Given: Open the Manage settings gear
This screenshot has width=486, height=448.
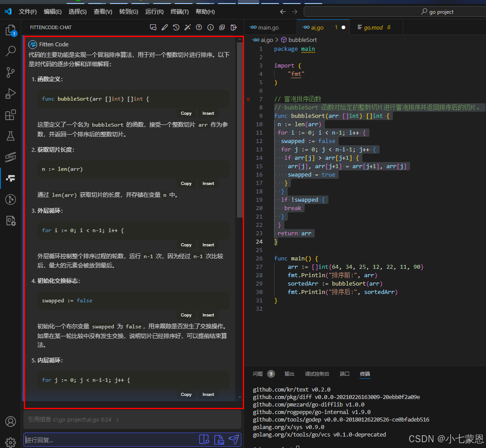Looking at the screenshot, I should pyautogui.click(x=11, y=442).
